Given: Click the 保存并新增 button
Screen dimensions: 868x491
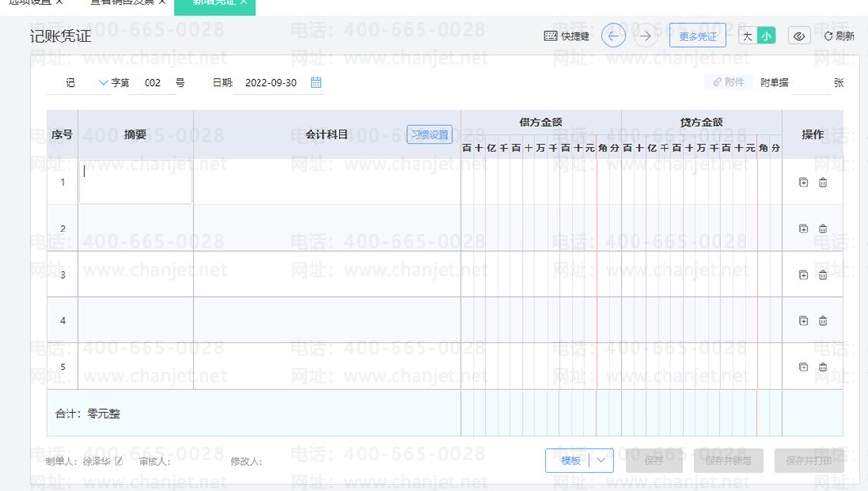Looking at the screenshot, I should coord(728,460).
